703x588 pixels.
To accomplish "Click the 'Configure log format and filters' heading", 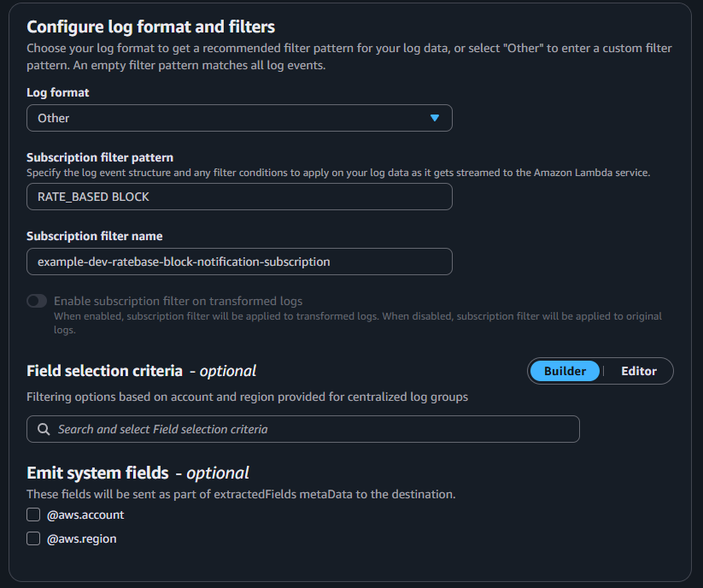I will point(150,26).
